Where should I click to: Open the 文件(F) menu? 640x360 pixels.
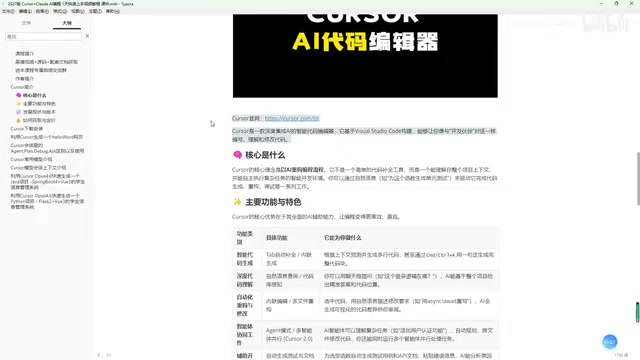coord(8,11)
